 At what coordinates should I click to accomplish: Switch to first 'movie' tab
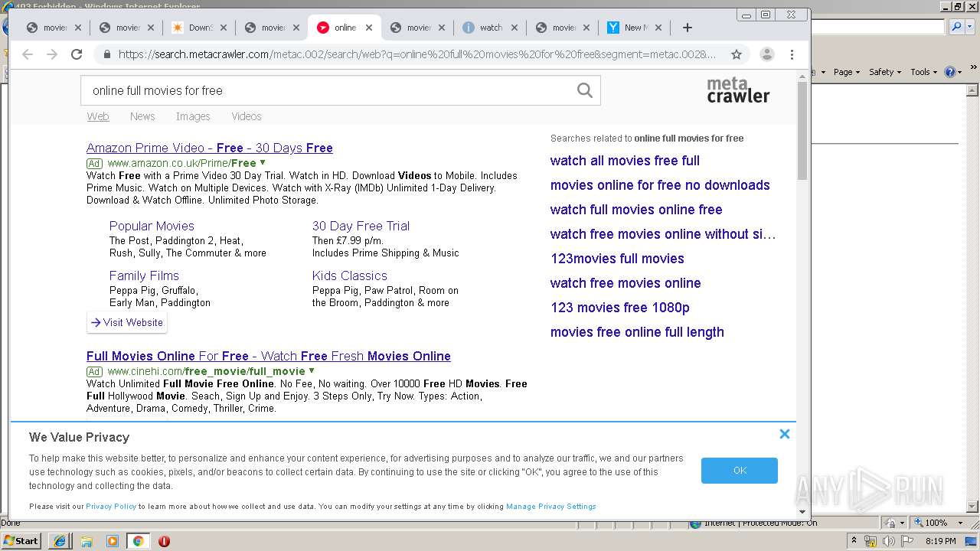(55, 28)
